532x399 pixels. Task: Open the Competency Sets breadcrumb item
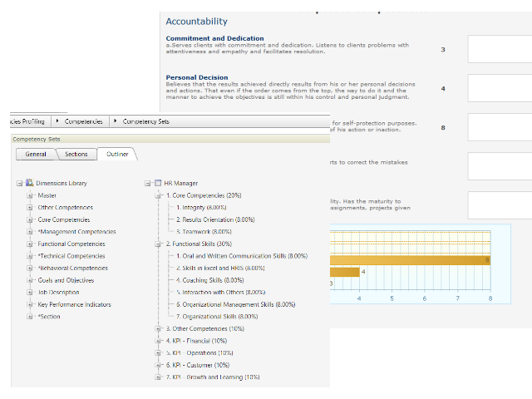[146, 121]
